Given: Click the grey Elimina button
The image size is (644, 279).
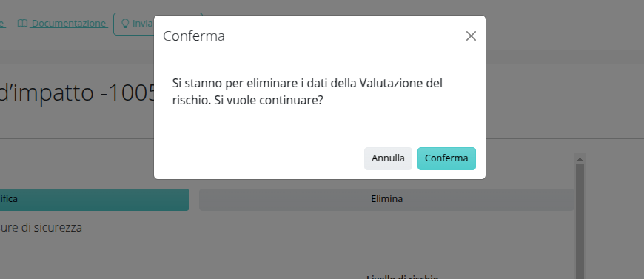Looking at the screenshot, I should coord(386,199).
